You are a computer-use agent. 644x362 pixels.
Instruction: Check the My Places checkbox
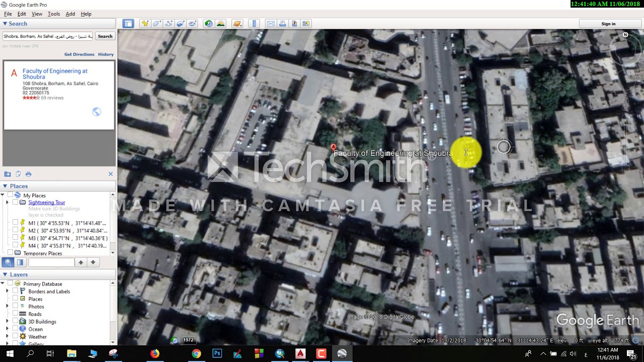click(x=10, y=195)
